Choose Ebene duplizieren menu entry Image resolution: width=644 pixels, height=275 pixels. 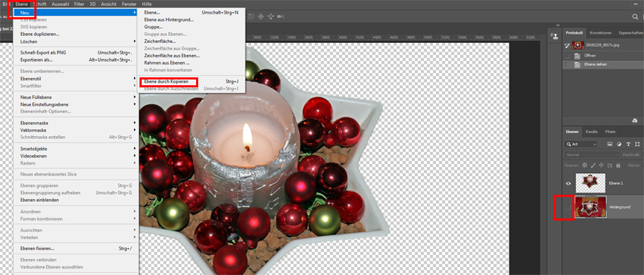coord(40,34)
